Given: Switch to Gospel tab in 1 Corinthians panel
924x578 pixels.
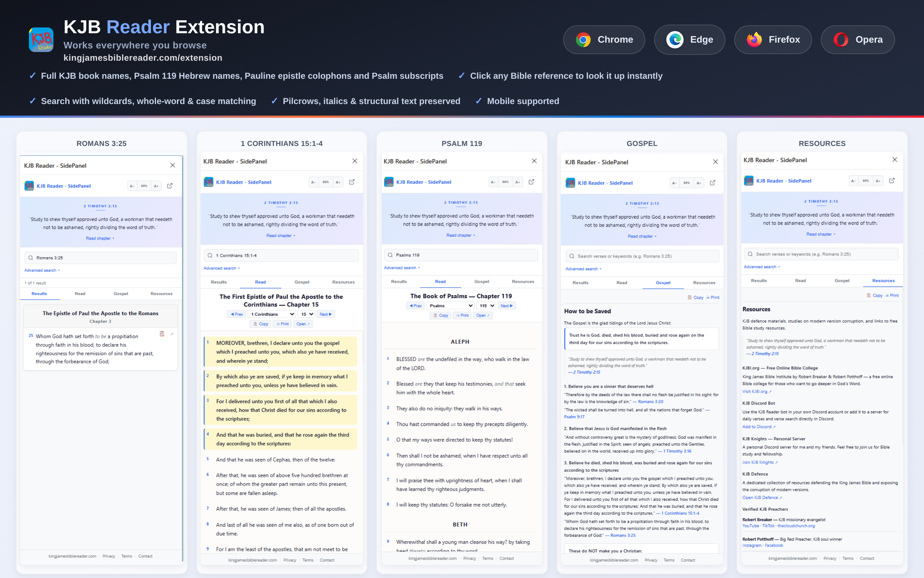Looking at the screenshot, I should point(302,282).
